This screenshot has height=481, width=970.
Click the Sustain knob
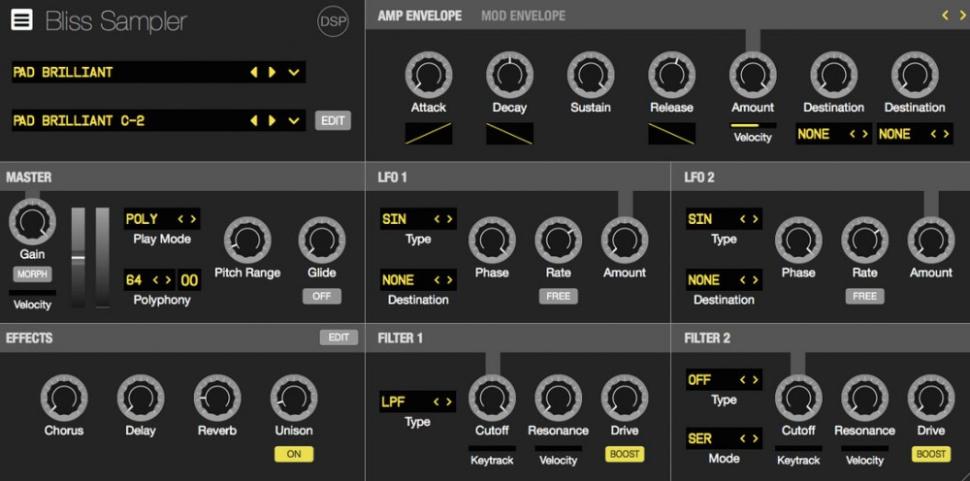coord(591,75)
